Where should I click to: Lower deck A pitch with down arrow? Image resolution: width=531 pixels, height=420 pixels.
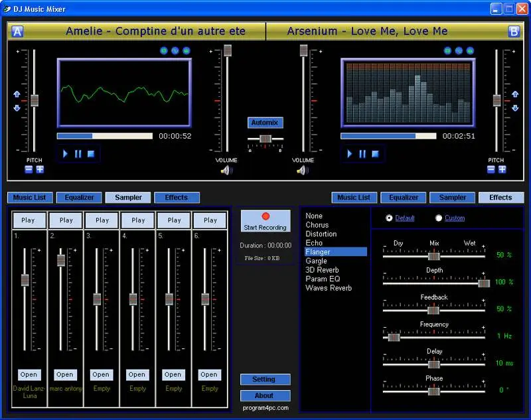tap(17, 108)
